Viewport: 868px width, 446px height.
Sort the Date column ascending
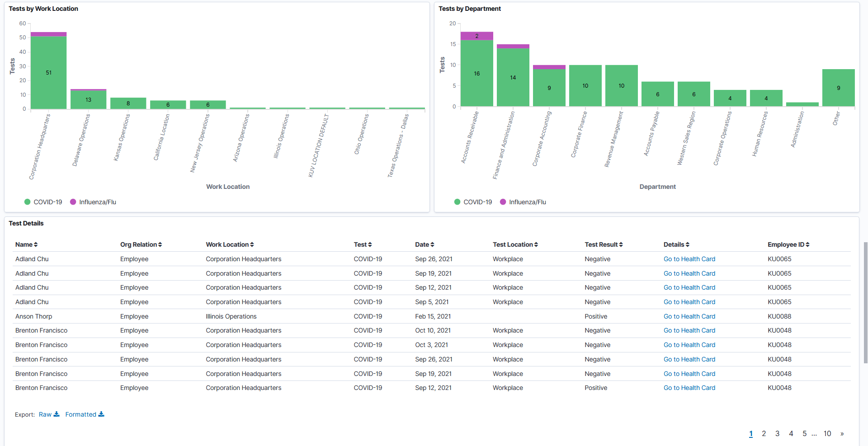coord(433,244)
